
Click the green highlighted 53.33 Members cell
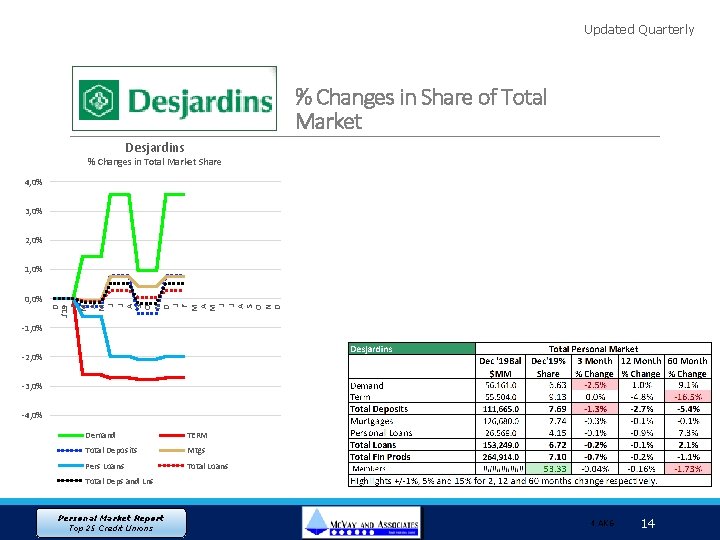pos(548,468)
